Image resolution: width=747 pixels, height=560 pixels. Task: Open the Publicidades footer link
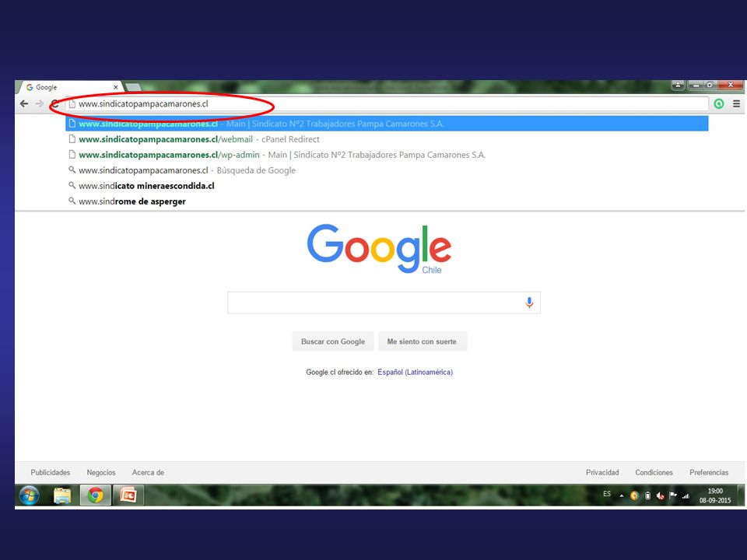[51, 472]
